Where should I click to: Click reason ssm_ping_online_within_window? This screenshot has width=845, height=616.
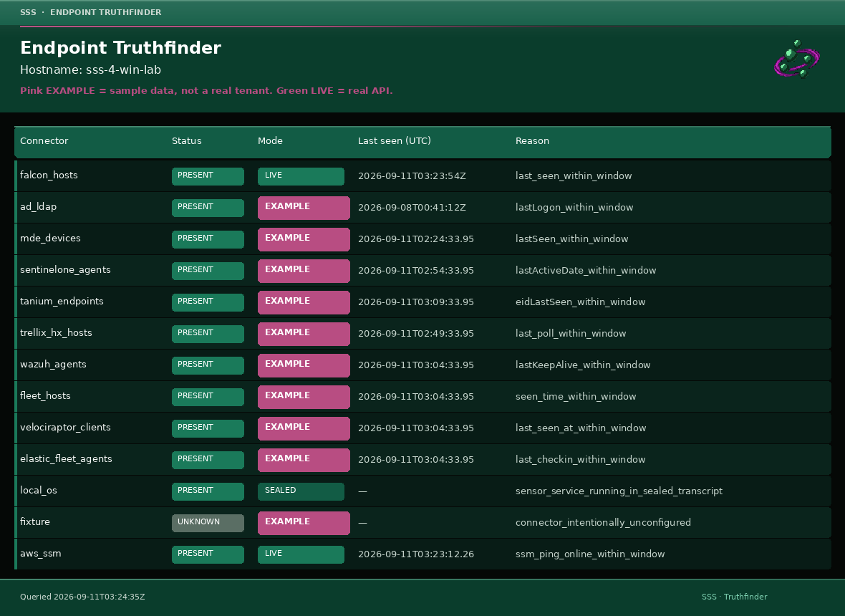tap(590, 554)
